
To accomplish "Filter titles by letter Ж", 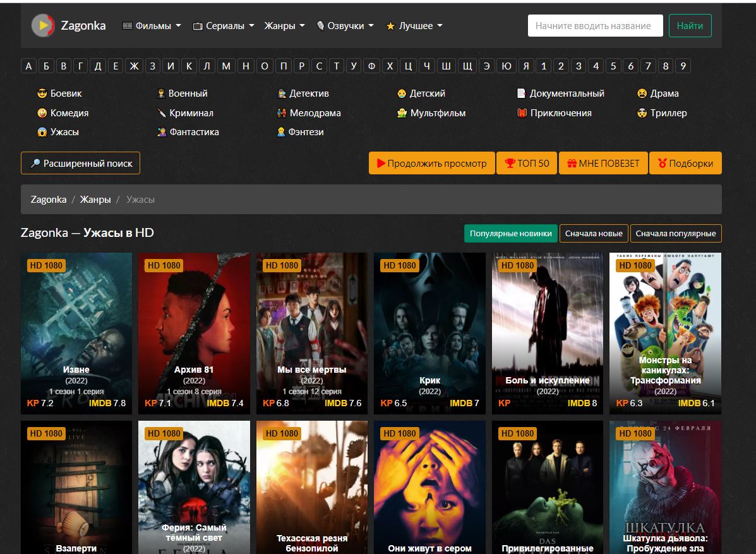I will click(x=134, y=66).
